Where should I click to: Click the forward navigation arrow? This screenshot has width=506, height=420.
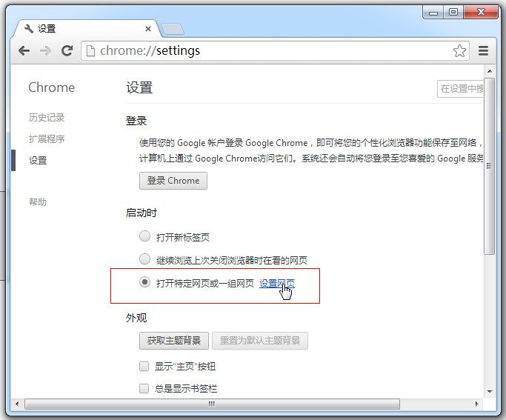tap(45, 50)
